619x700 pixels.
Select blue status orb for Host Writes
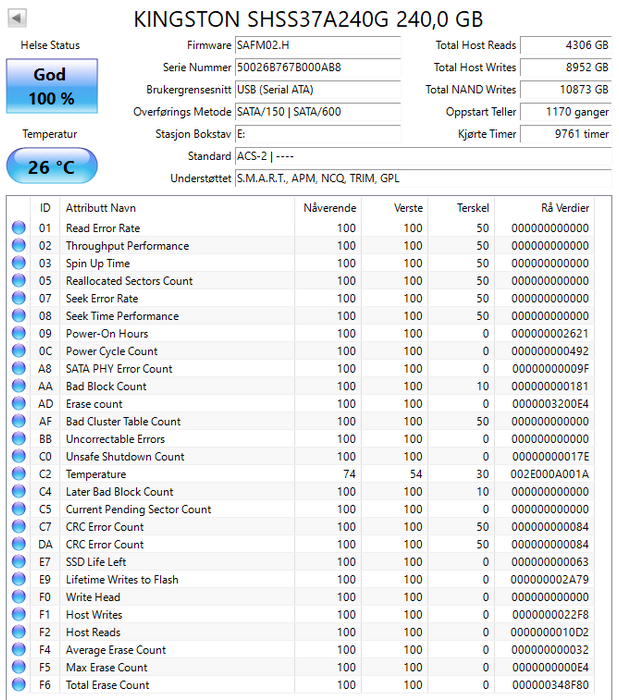click(19, 614)
